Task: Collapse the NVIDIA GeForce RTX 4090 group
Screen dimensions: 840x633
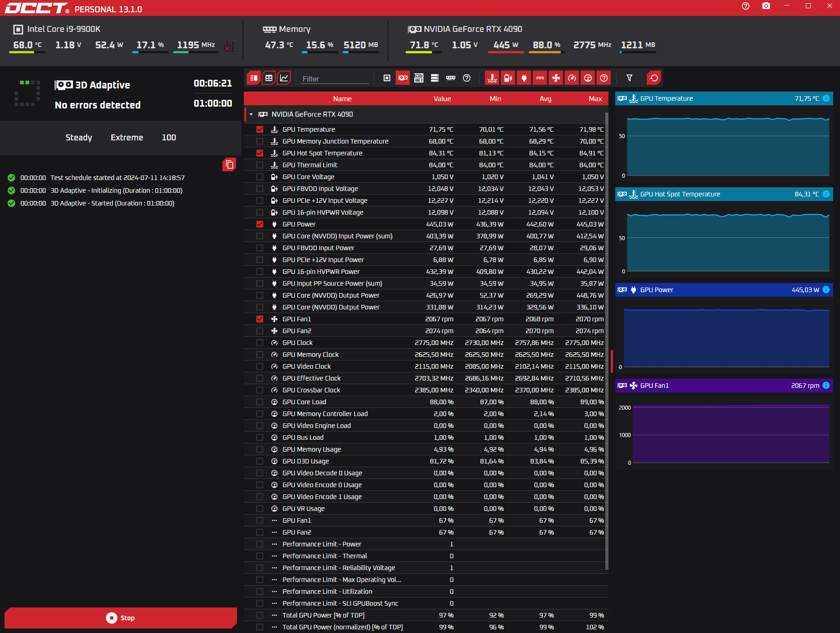Action: pos(251,114)
